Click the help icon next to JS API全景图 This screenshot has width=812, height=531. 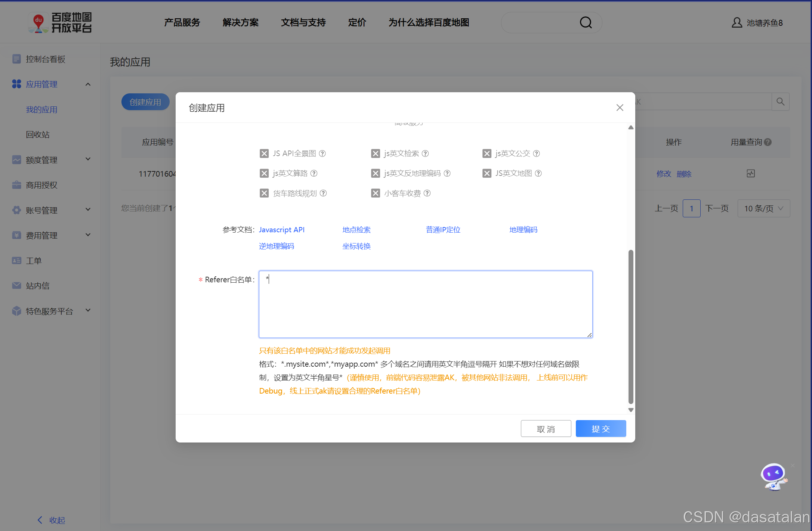tap(322, 153)
